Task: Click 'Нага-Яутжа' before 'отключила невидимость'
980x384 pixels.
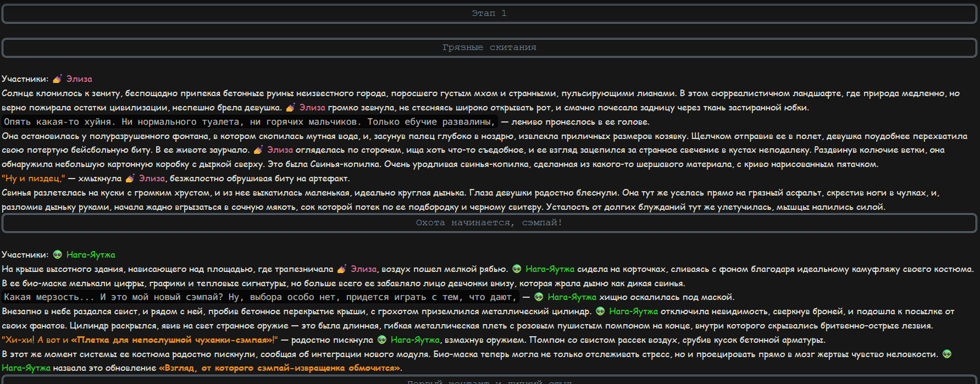Action: click(634, 311)
